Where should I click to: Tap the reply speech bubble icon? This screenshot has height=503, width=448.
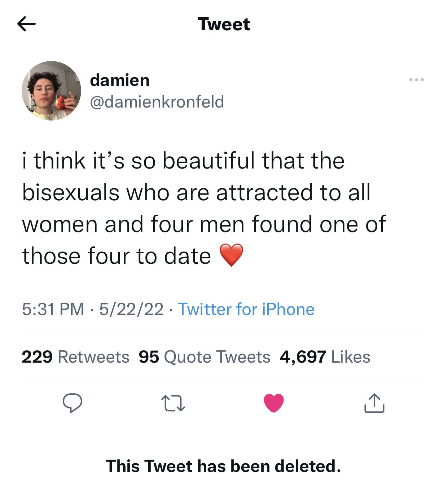[x=73, y=403]
